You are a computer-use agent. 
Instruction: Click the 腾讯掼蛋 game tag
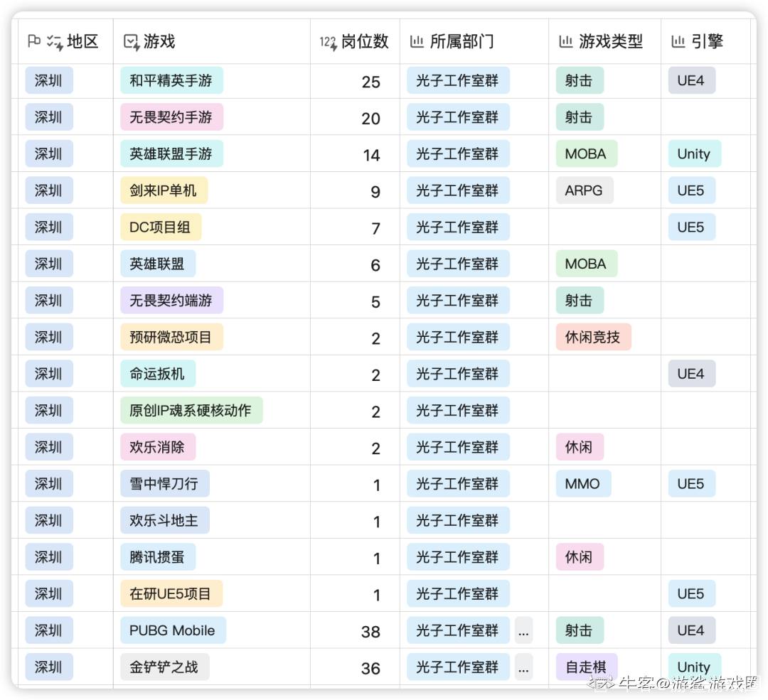(x=158, y=557)
